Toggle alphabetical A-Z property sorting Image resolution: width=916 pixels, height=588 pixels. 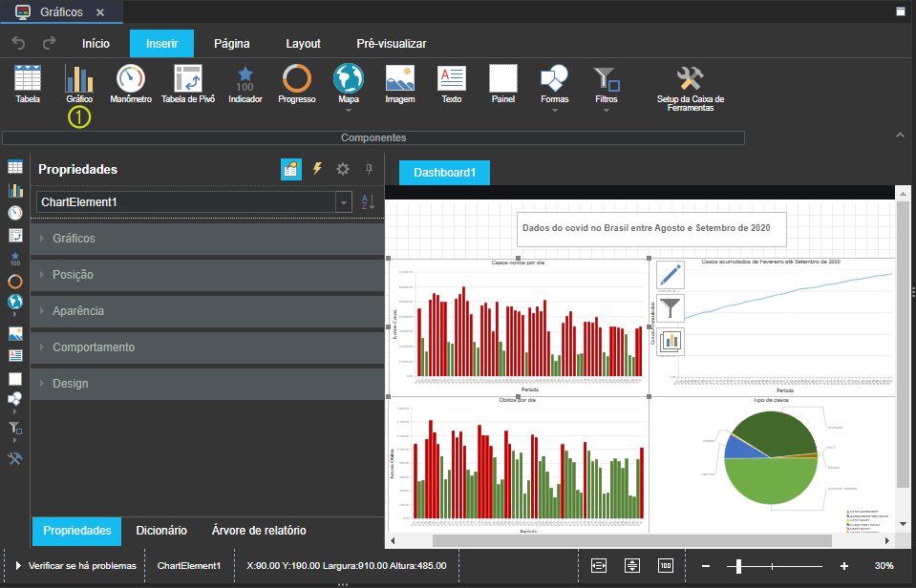click(368, 202)
